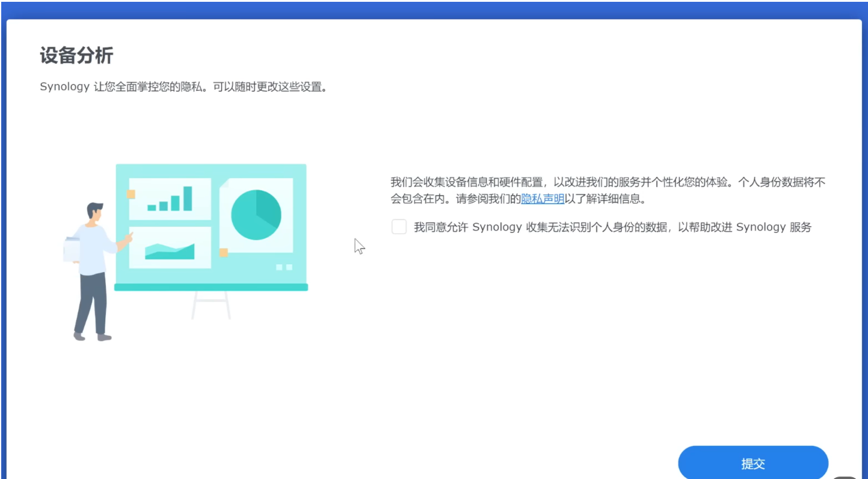Click the subtitle 'Synology 让您全面掌控您的隐私'
This screenshot has width=868, height=479.
pyautogui.click(x=183, y=87)
